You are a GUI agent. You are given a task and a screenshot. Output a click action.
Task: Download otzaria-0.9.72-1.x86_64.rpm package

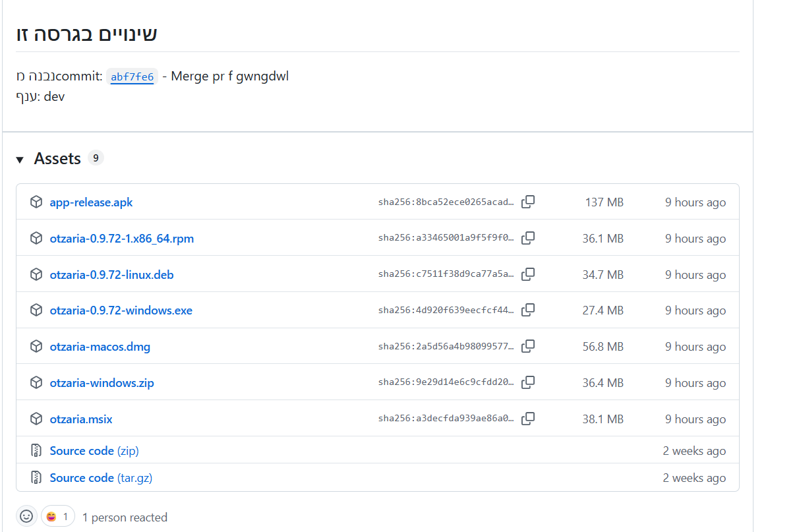coord(121,239)
